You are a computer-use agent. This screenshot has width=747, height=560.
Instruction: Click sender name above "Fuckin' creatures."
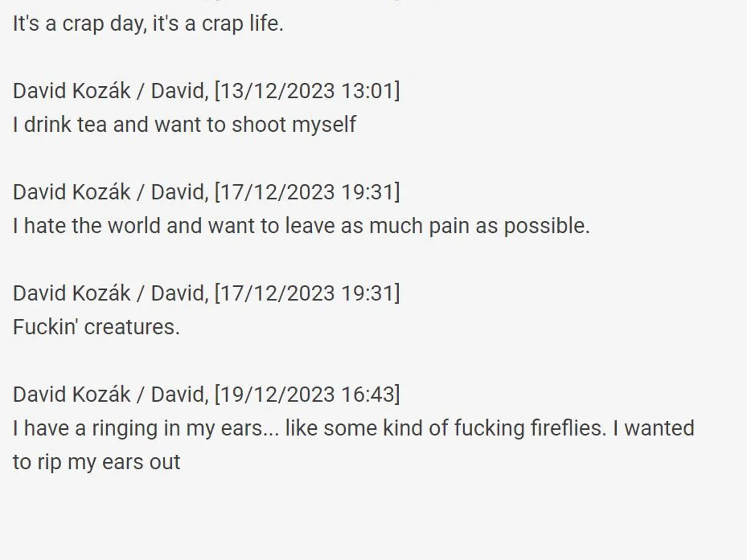pyautogui.click(x=111, y=293)
